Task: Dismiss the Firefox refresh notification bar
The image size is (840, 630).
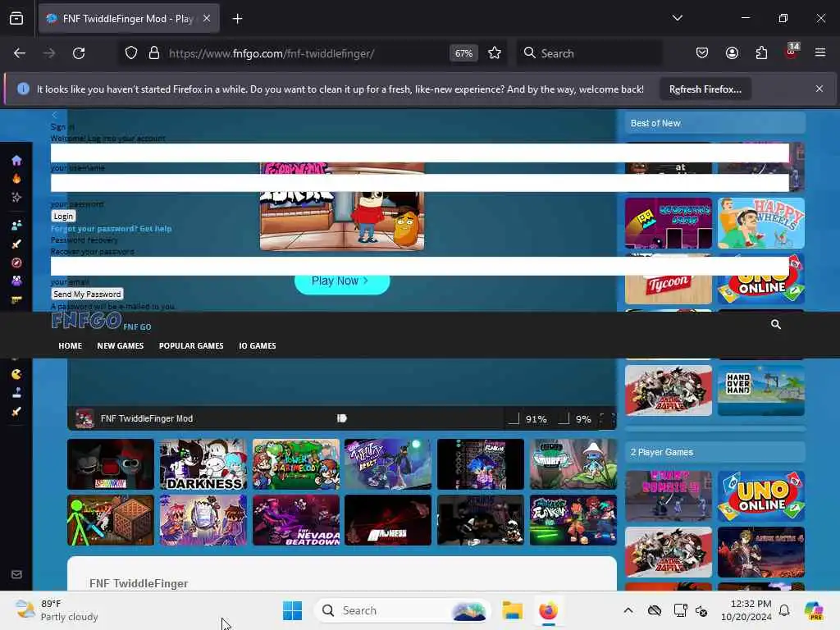Action: [819, 89]
